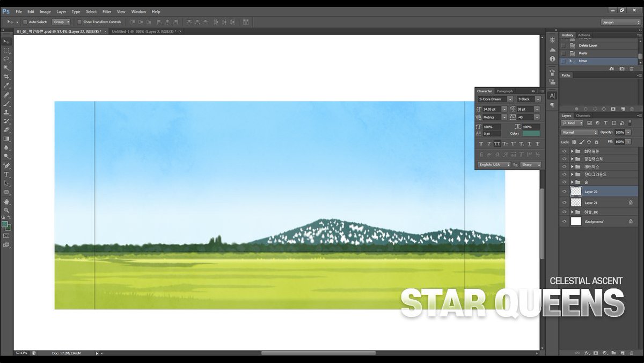The width and height of the screenshot is (644, 363).
Task: Create new snapshot camera icon in History
Action: [622, 69]
